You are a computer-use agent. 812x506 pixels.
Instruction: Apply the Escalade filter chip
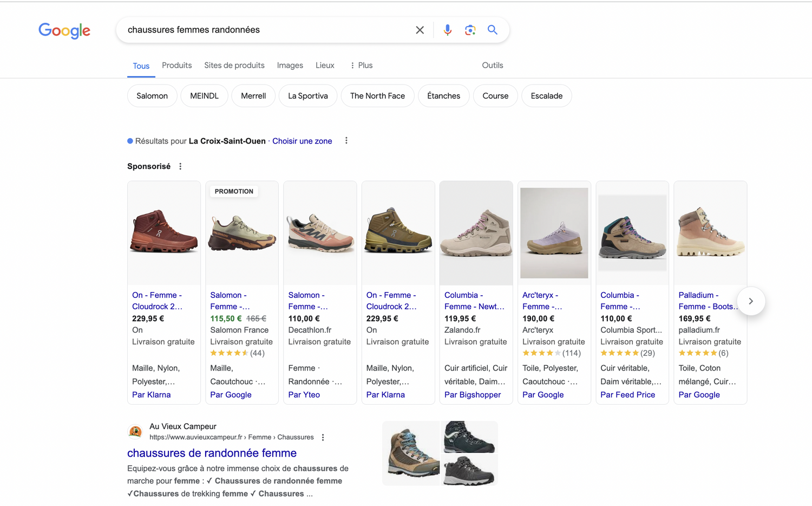coord(547,96)
